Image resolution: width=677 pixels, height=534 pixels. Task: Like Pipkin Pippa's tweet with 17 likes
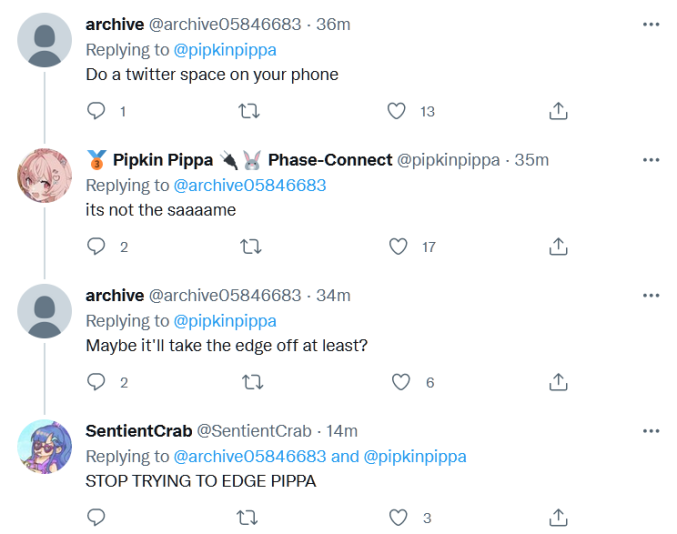(398, 246)
